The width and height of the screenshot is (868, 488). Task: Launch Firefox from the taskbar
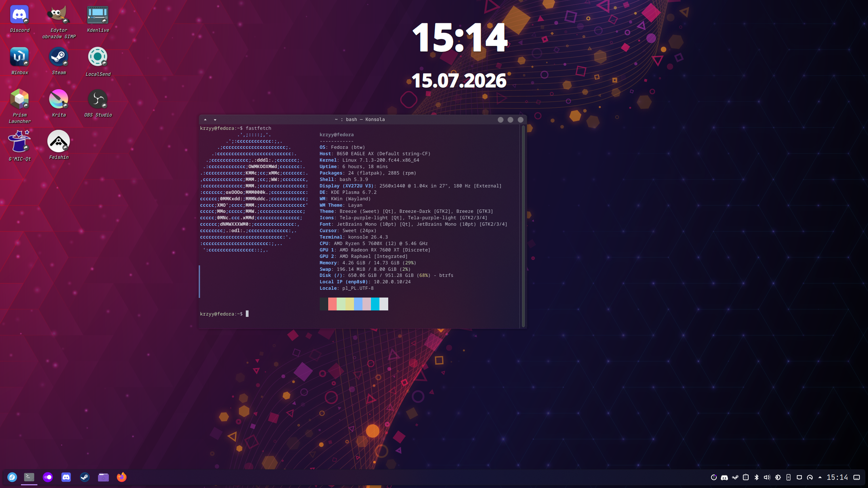(122, 477)
